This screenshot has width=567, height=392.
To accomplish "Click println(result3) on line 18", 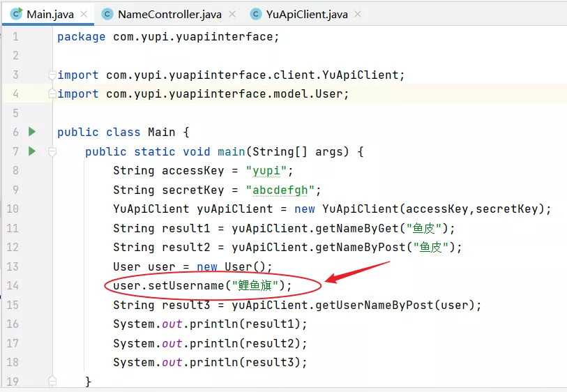I will click(245, 362).
